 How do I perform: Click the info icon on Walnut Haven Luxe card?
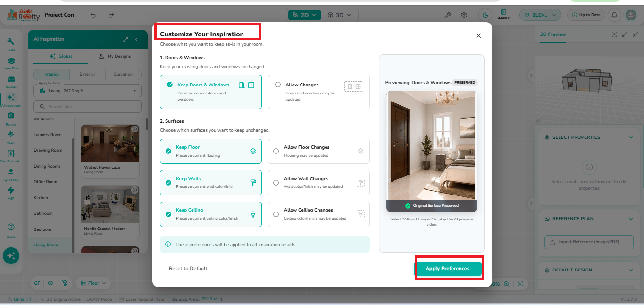click(x=134, y=129)
